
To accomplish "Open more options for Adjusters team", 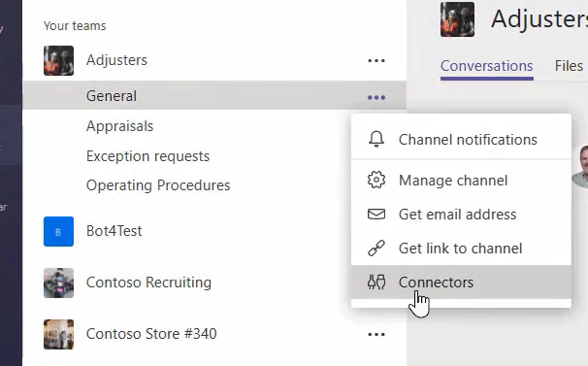I will pos(376,60).
